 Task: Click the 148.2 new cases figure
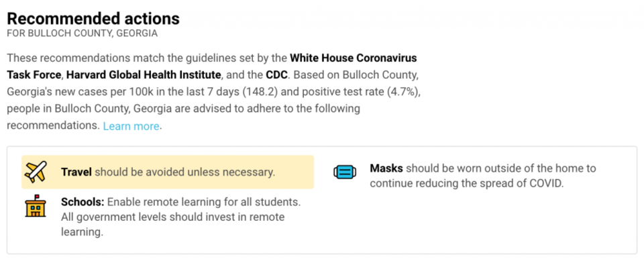[x=260, y=92]
